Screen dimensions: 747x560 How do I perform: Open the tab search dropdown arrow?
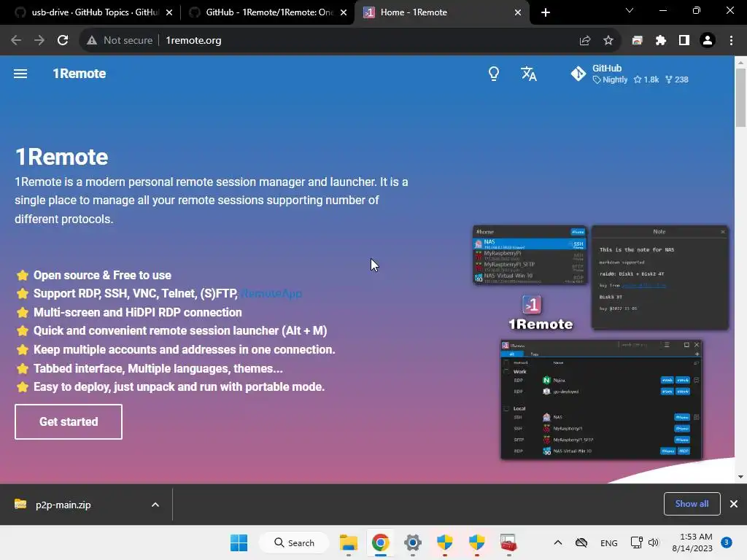(630, 10)
